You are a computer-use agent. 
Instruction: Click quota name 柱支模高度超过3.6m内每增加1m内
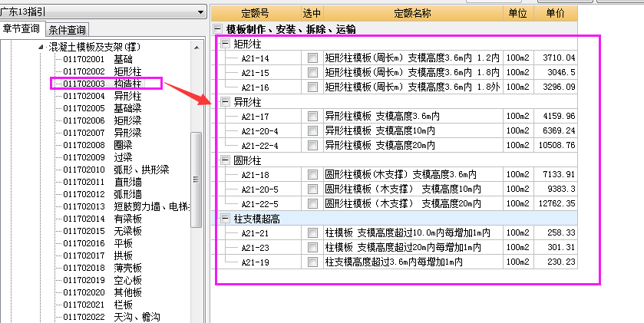pos(394,262)
